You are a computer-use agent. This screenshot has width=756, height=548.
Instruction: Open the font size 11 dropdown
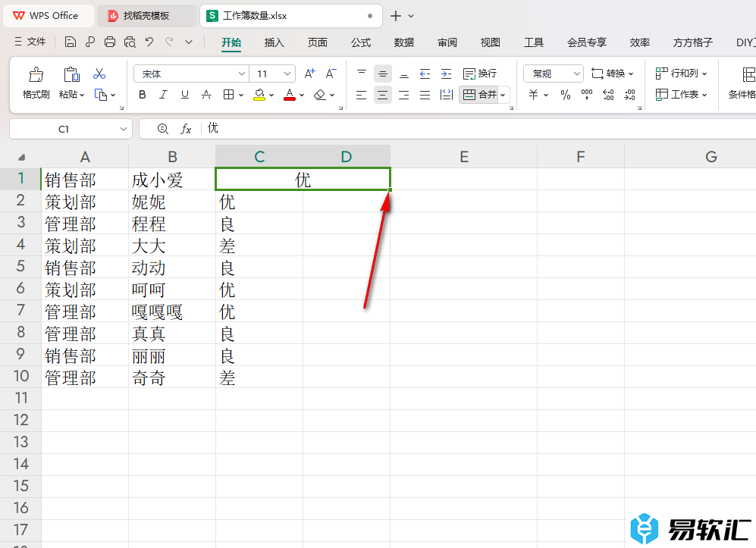click(287, 74)
